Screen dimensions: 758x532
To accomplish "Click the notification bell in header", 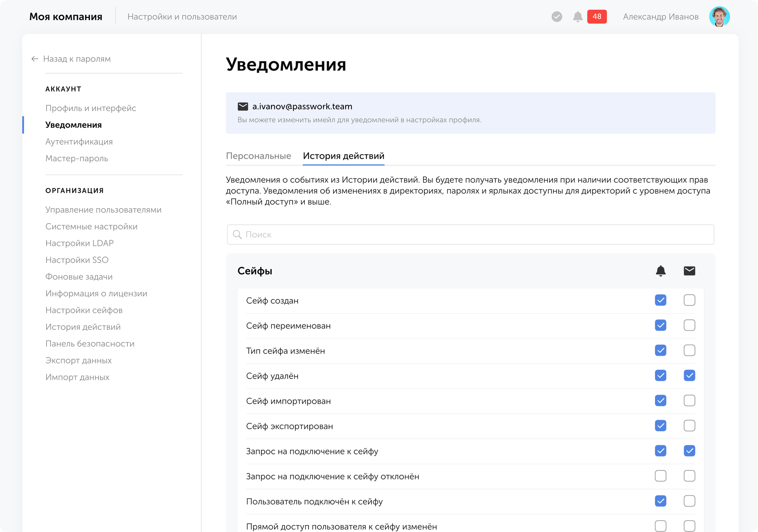I will click(x=578, y=17).
